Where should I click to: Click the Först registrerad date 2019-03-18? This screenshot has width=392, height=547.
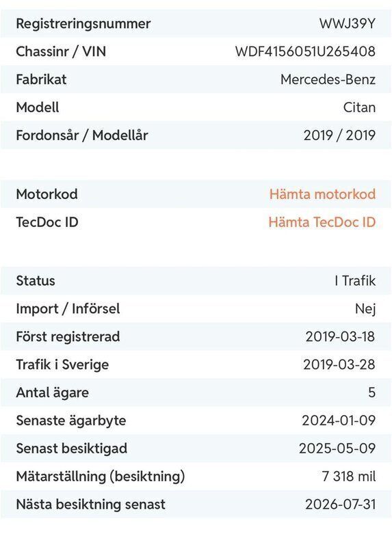click(x=340, y=336)
